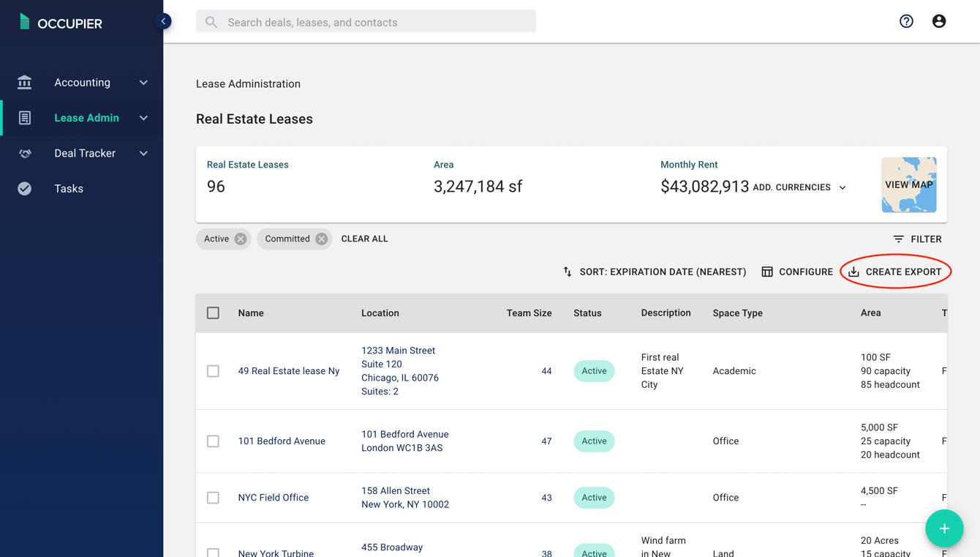The height and width of the screenshot is (557, 980).
Task: Expand the Lease Admin menu chevron
Action: pos(143,118)
